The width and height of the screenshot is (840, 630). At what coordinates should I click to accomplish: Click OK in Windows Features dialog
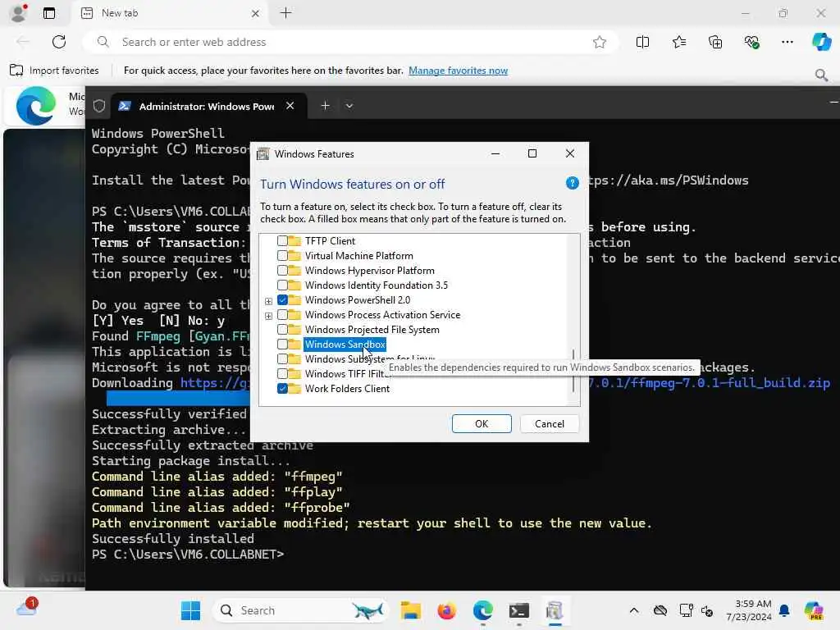tap(482, 424)
